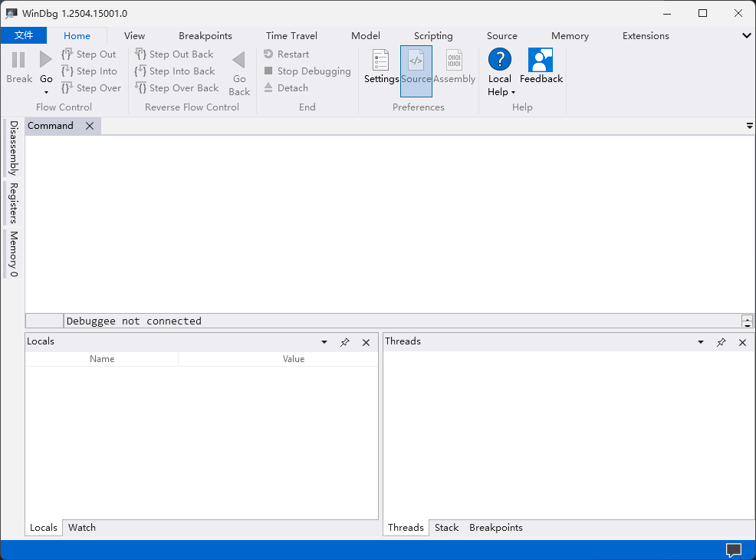Click the Go play icon
The image size is (756, 560).
pos(46,60)
